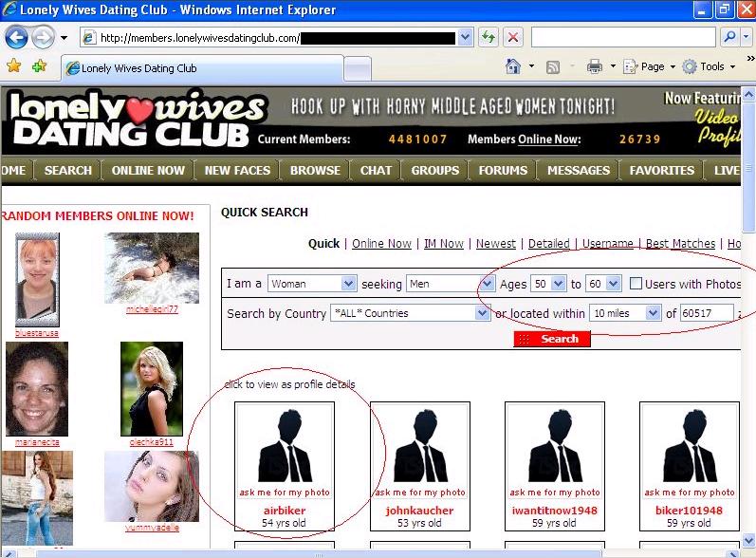Open the ONLINE NOW navigation item

(148, 170)
